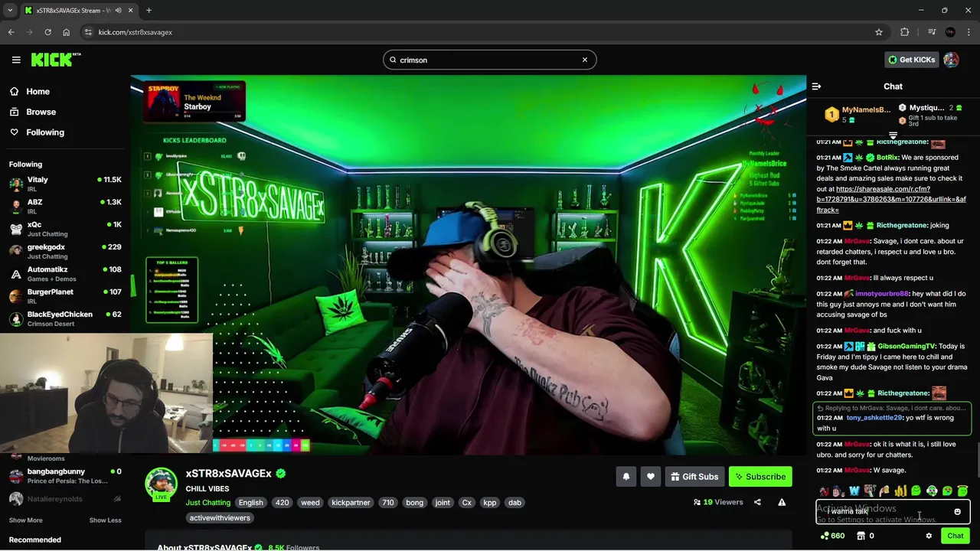Viewport: 980px width, 551px height.
Task: Mute tab audio speaker icon
Action: (x=118, y=10)
